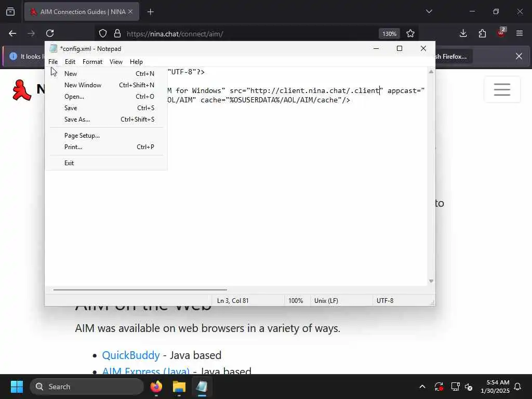
Task: Open the NINA site hamburger menu
Action: (502, 89)
